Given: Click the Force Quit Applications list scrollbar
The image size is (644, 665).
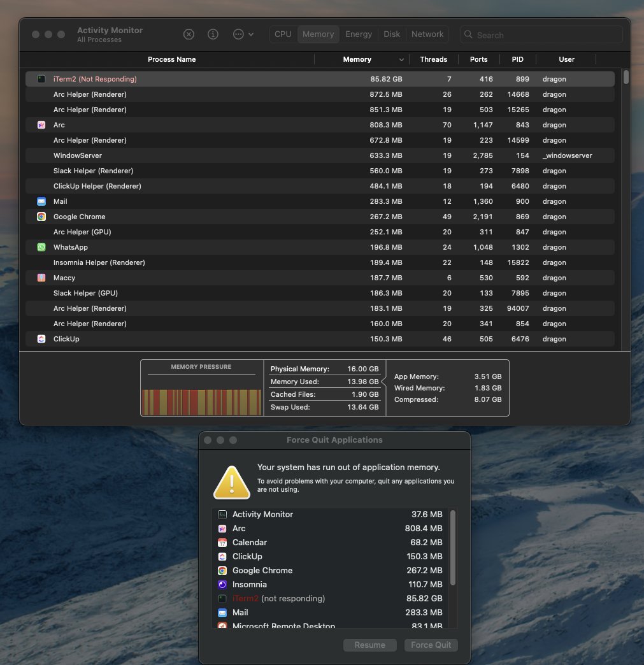Looking at the screenshot, I should point(453,548).
